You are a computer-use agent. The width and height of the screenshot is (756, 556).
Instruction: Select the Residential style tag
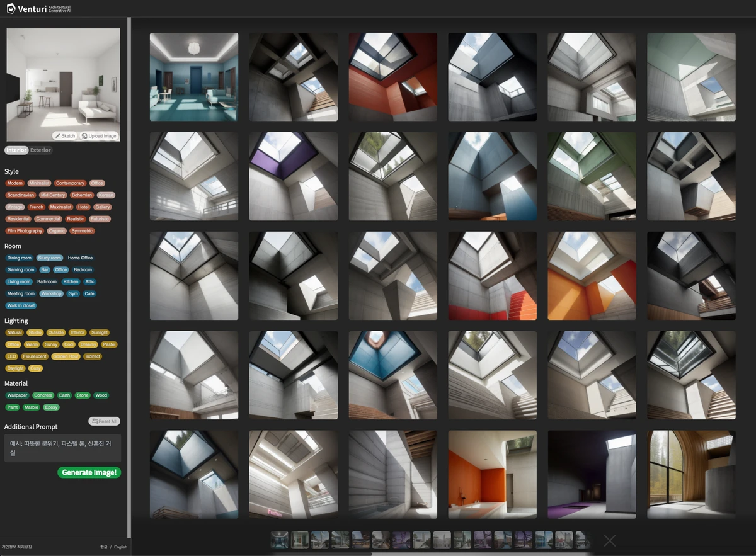18,219
